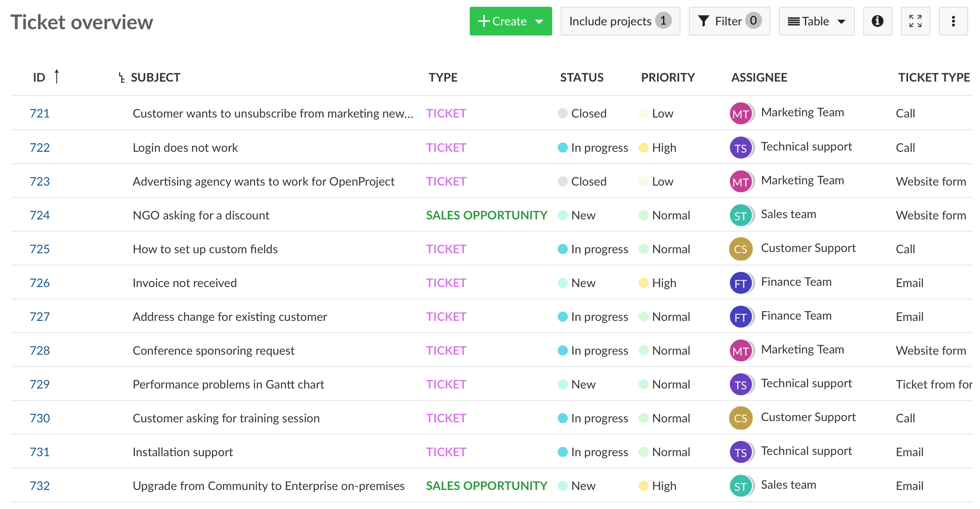Click the Customer Support avatar on ticket 730

coord(740,418)
